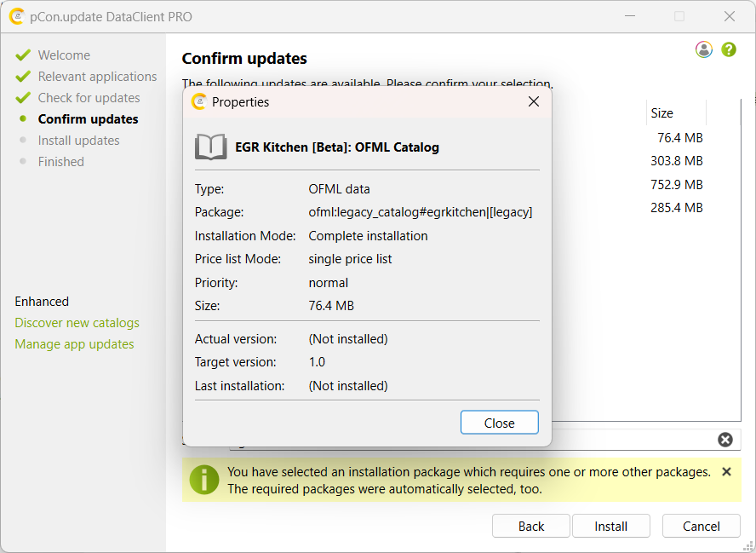Clear the field with the dark X icon
The height and width of the screenshot is (553, 756).
(725, 440)
